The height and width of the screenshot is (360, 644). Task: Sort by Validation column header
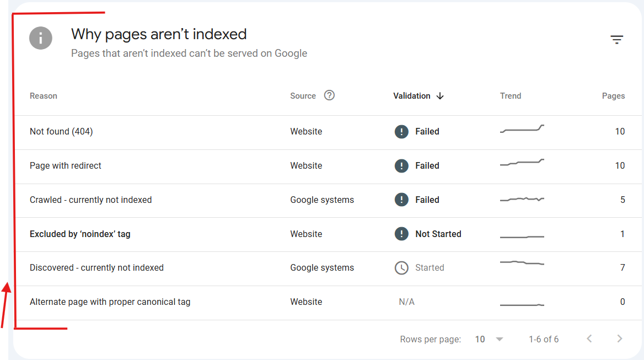click(x=411, y=96)
